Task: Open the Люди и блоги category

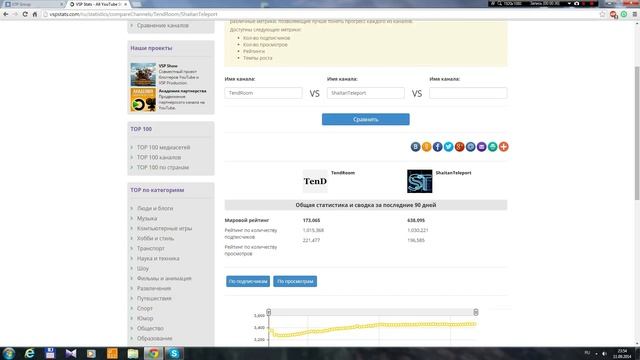Action: [x=155, y=208]
